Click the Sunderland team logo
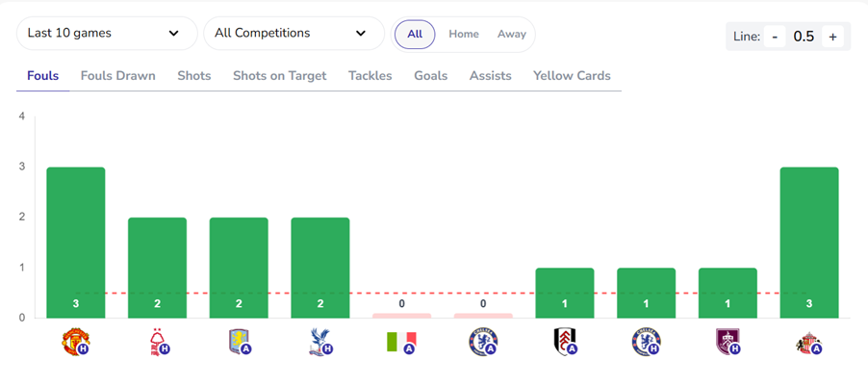868x386 pixels. click(x=807, y=341)
